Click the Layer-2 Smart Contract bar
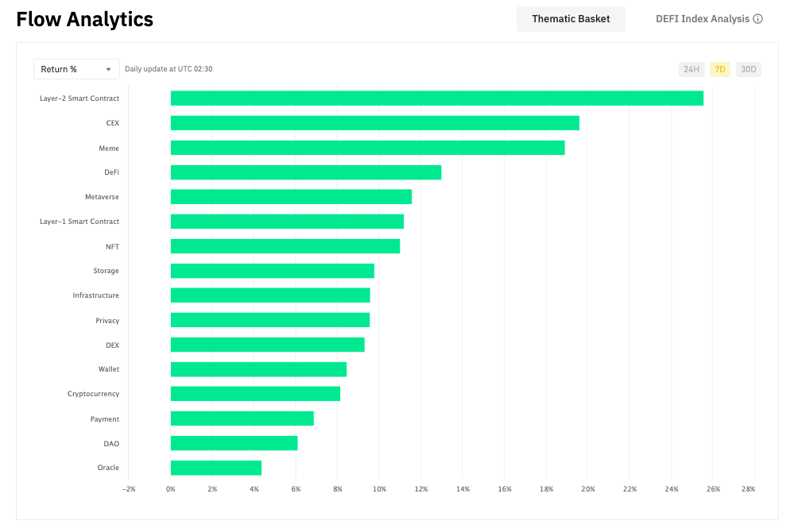Viewport: 790px width, 532px height. [437, 98]
